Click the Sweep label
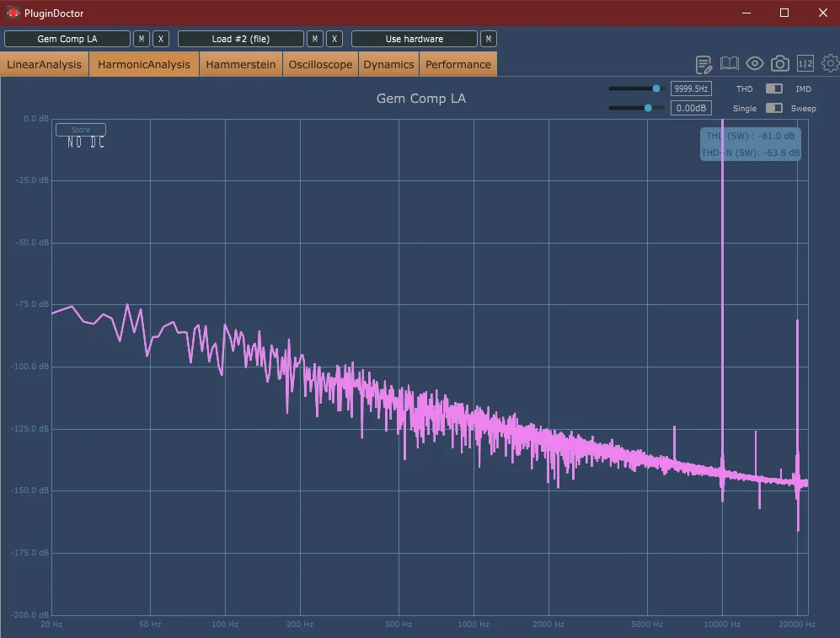 tap(804, 108)
